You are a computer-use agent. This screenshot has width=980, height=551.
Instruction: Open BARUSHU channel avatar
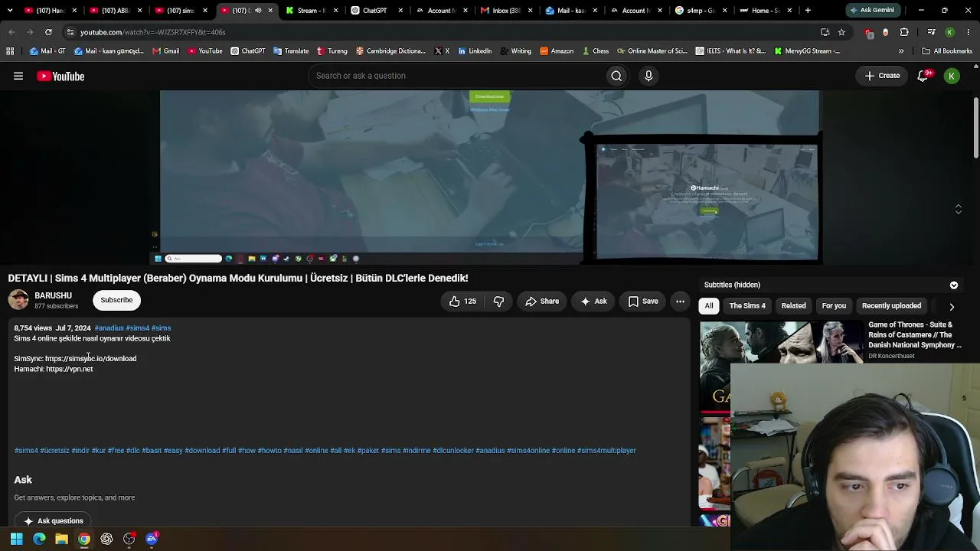click(x=18, y=300)
